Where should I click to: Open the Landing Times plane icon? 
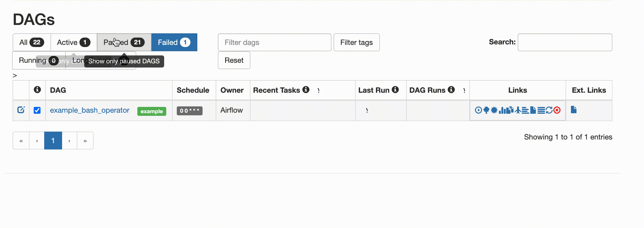[518, 110]
